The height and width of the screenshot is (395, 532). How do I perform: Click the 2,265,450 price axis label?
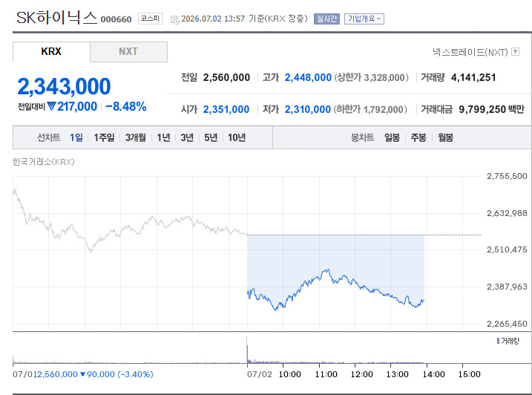tap(507, 324)
